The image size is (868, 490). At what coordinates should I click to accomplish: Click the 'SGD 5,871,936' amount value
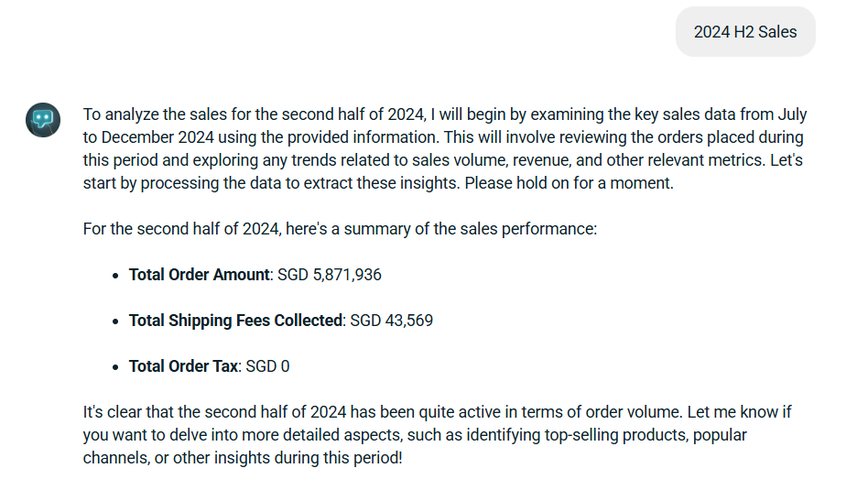(330, 275)
